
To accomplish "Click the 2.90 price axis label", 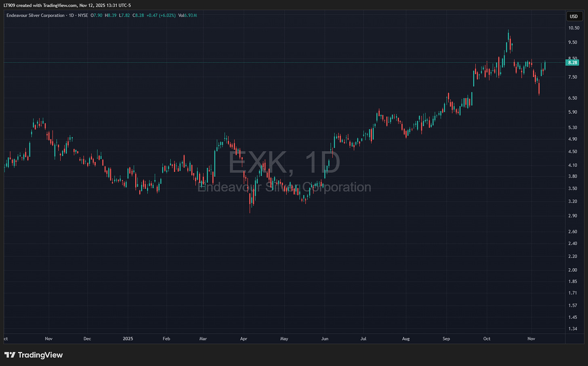I will (x=573, y=216).
